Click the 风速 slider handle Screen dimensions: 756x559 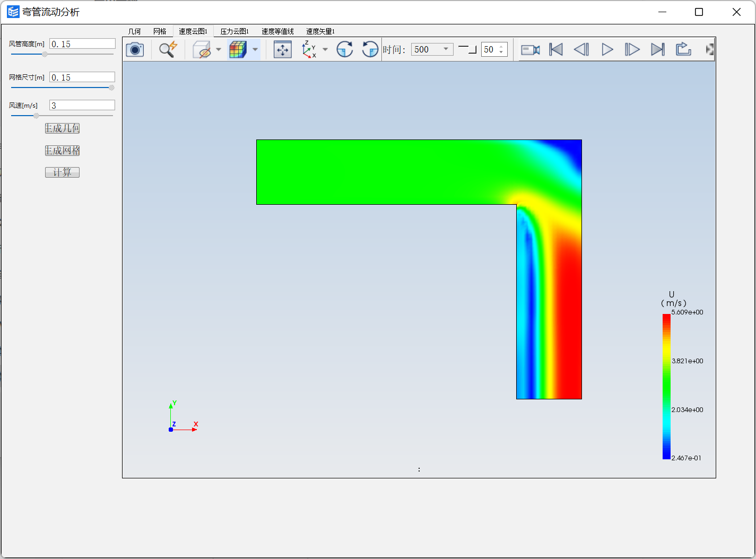[x=36, y=116]
